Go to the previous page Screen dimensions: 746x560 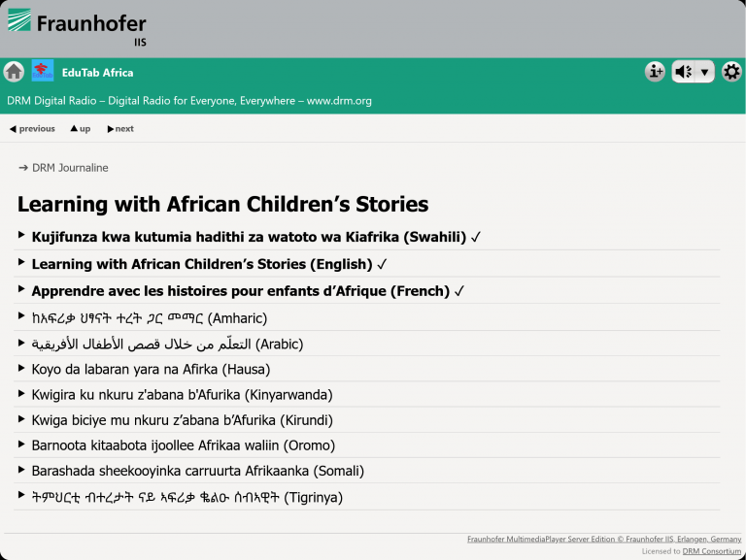pos(32,129)
